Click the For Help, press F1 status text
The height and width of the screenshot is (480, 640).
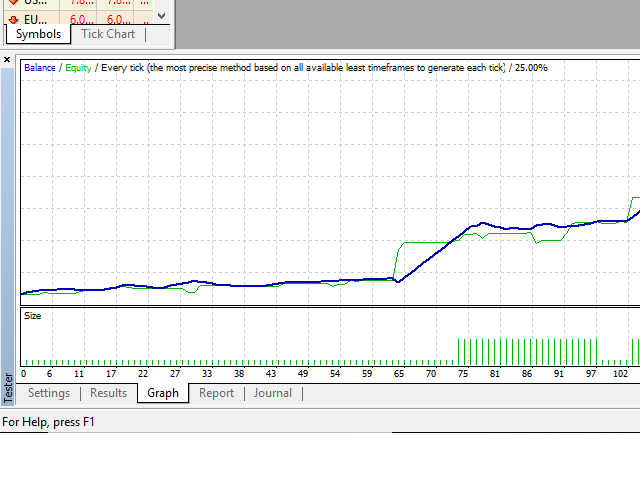click(x=48, y=422)
